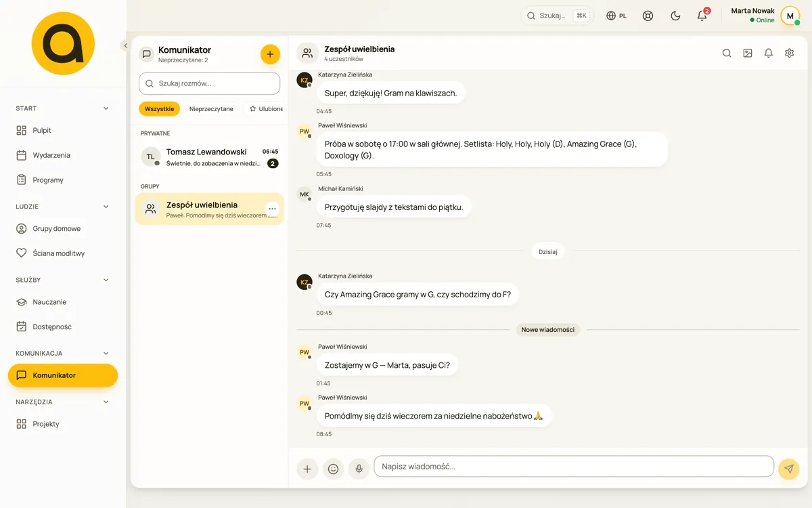Collapse the START section
Image resolution: width=812 pixels, height=508 pixels.
(63, 108)
